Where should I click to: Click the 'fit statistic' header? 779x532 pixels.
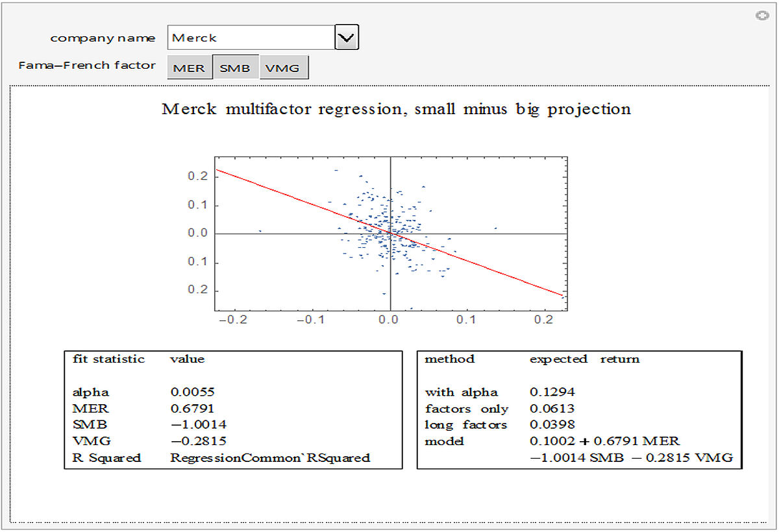click(109, 359)
